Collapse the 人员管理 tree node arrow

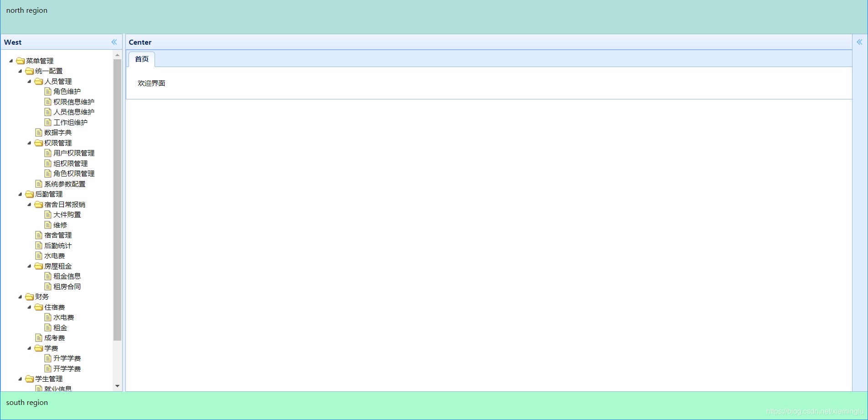tap(29, 81)
